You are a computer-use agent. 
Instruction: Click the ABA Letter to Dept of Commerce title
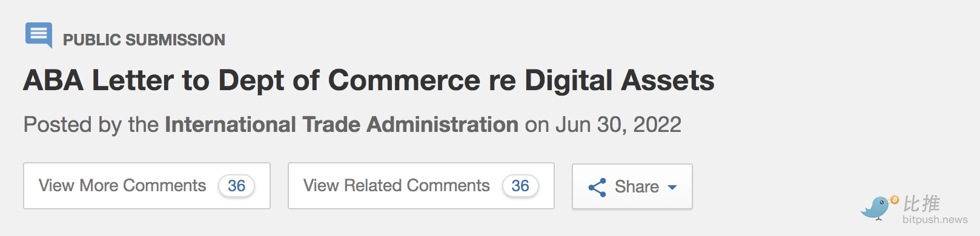point(369,80)
